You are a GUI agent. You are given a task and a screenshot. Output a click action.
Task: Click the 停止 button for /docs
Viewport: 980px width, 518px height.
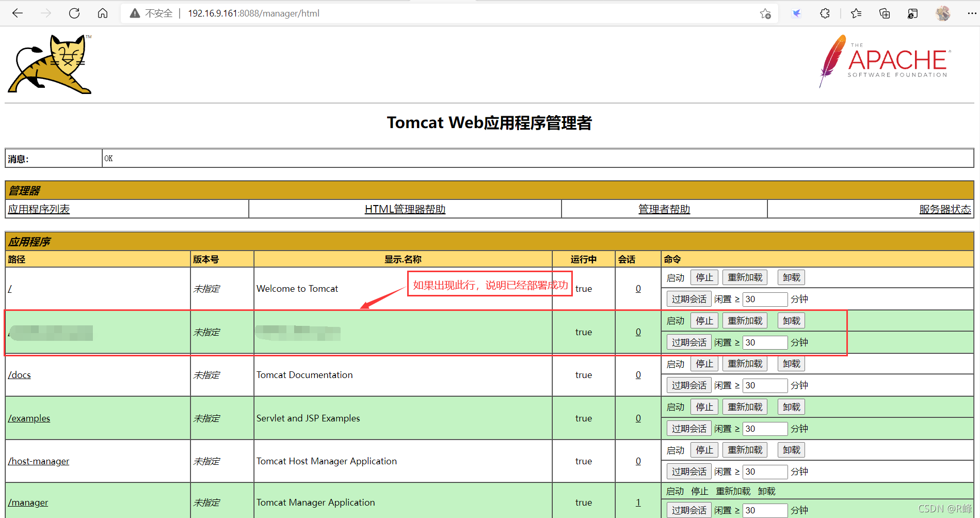[704, 364]
